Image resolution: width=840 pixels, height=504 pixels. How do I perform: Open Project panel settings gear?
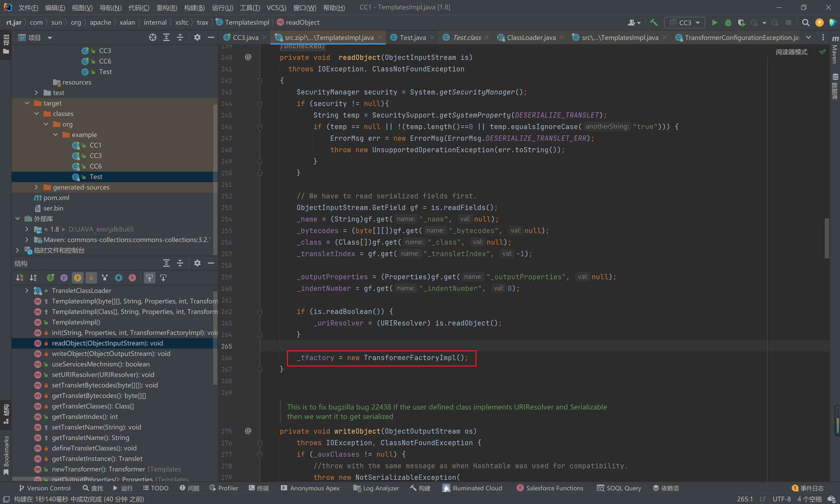[197, 37]
